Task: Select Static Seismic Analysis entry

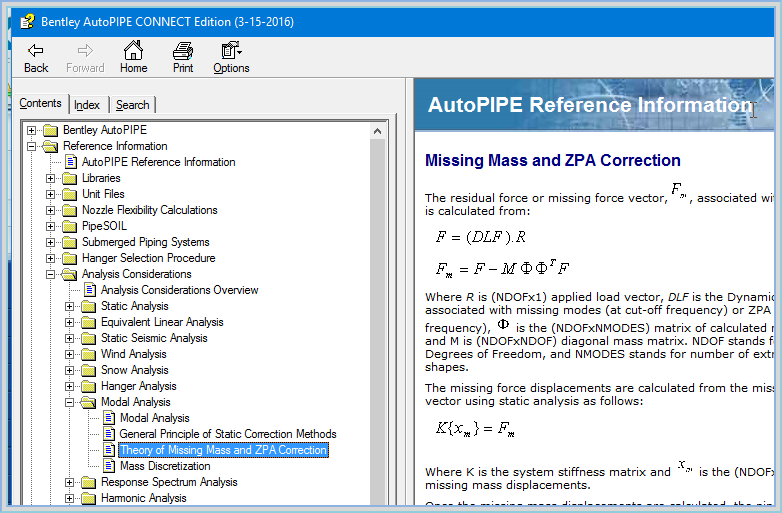Action: coord(154,338)
